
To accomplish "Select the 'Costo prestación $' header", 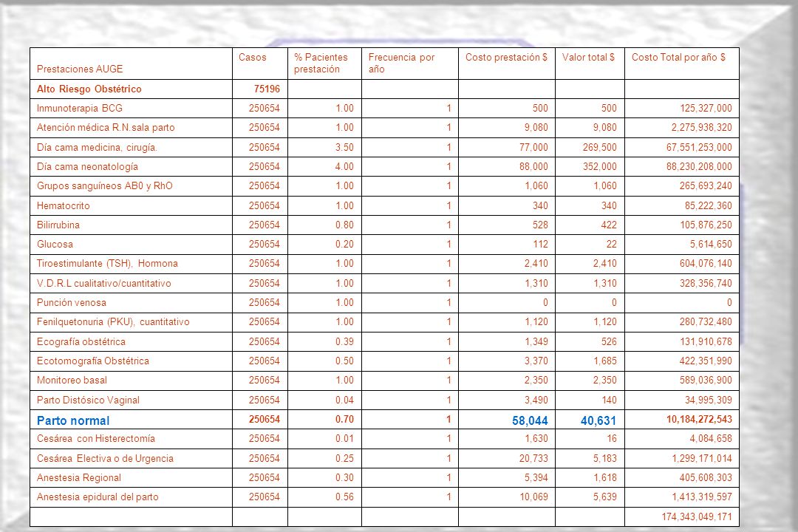I will point(506,57).
